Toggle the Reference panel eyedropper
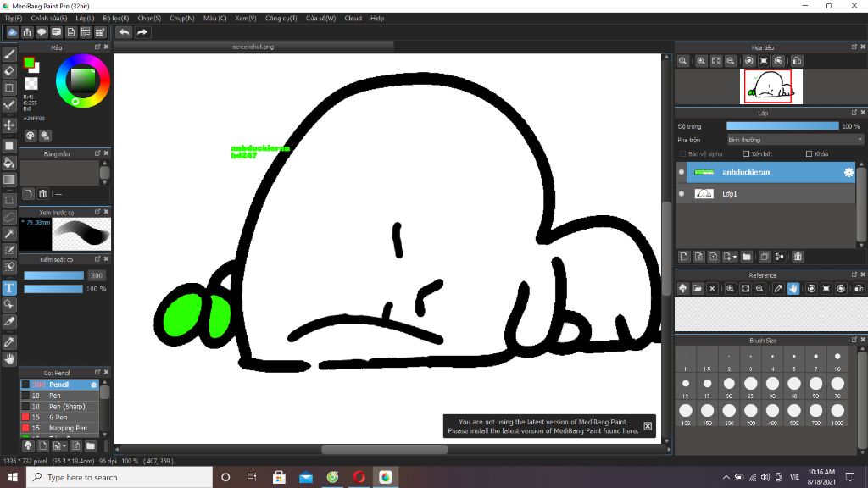 pyautogui.click(x=778, y=288)
